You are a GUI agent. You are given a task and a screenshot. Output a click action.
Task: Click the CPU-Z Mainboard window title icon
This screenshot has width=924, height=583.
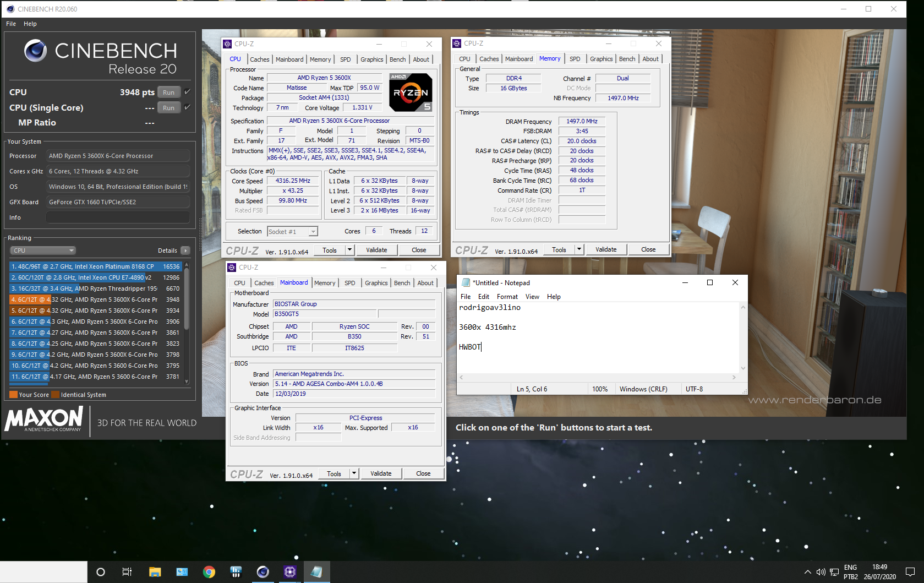click(232, 268)
